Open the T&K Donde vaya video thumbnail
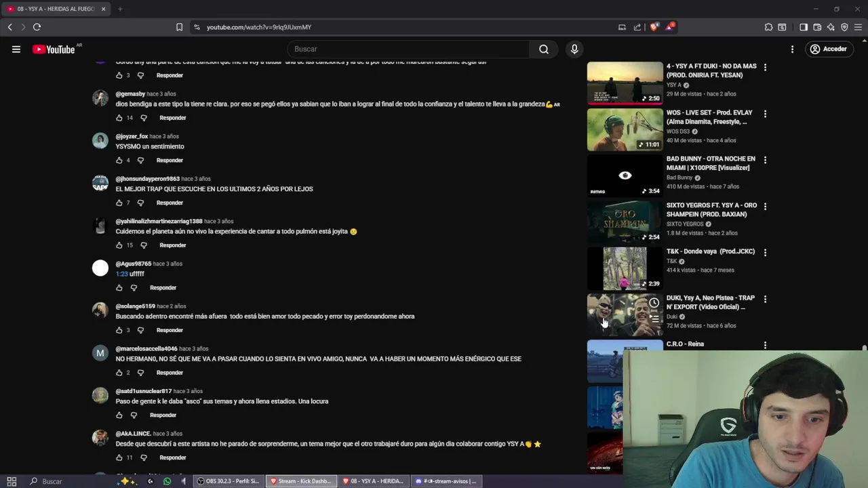This screenshot has width=868, height=488. [625, 268]
